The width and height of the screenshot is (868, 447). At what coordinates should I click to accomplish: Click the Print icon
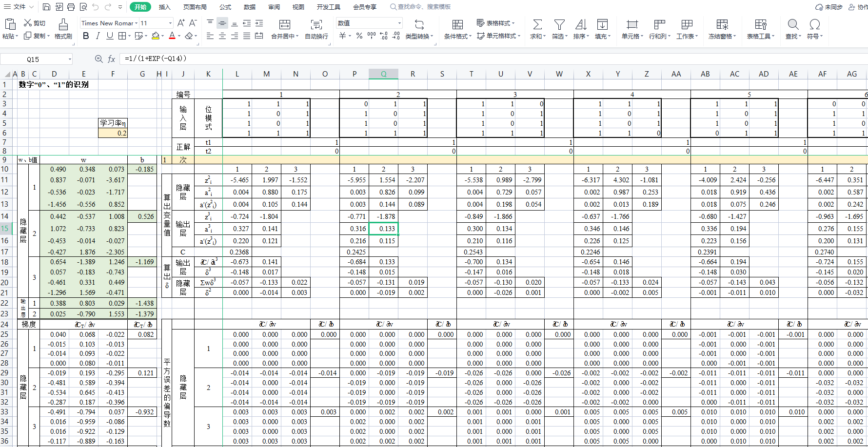(x=71, y=7)
